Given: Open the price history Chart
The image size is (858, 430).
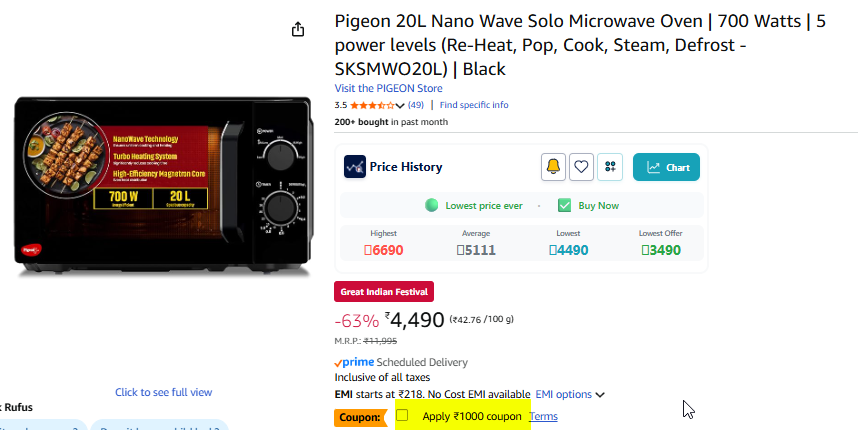Looking at the screenshot, I should coord(666,167).
